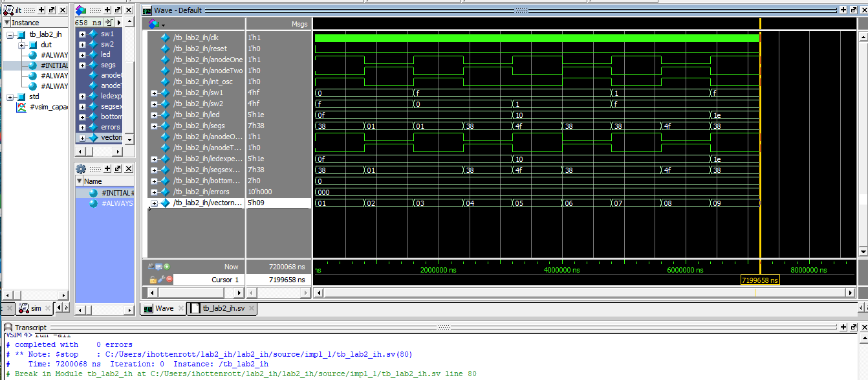Expand the std library node
This screenshot has height=380, width=868.
pos(11,97)
